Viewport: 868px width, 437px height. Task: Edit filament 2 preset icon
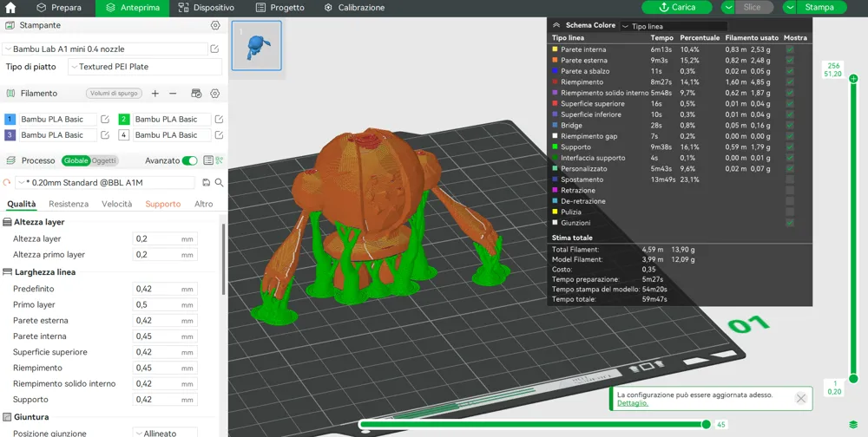tap(220, 119)
